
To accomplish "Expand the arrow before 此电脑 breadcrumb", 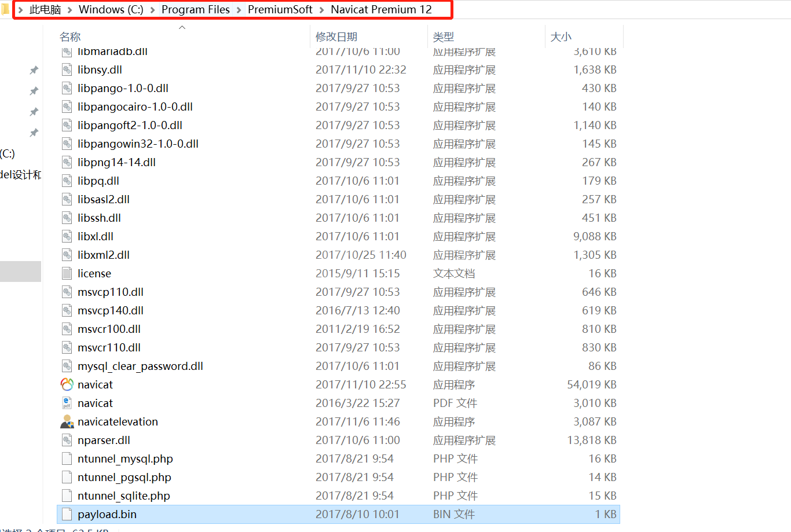I will tap(20, 10).
